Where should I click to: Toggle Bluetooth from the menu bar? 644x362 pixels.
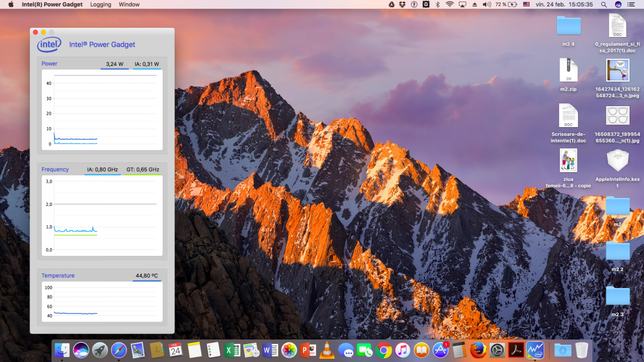coord(437,4)
